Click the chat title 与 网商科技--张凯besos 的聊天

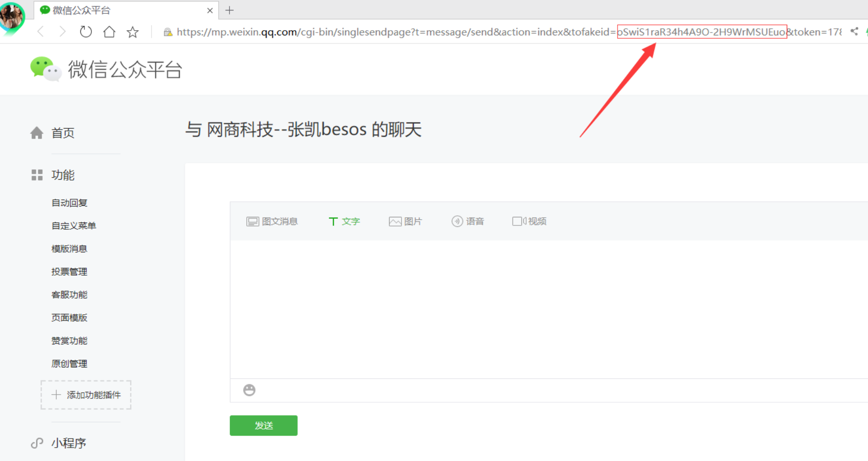click(x=303, y=129)
